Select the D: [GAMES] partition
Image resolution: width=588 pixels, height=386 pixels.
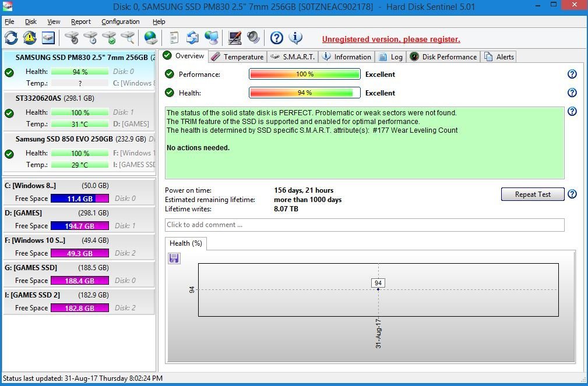point(79,219)
